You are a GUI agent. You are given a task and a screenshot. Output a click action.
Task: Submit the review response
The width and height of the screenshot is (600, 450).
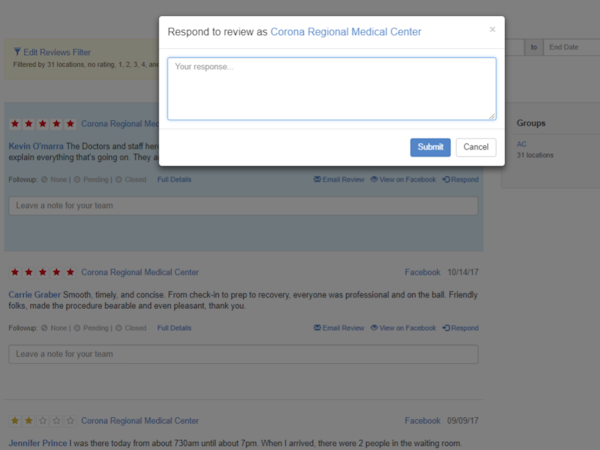pyautogui.click(x=430, y=147)
